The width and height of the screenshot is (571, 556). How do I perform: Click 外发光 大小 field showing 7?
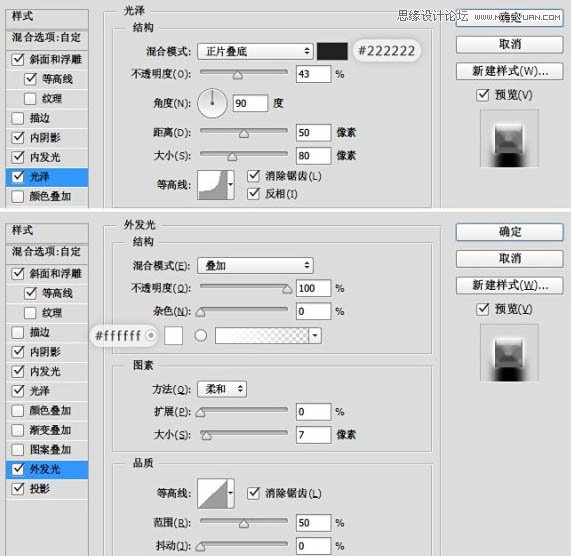314,435
